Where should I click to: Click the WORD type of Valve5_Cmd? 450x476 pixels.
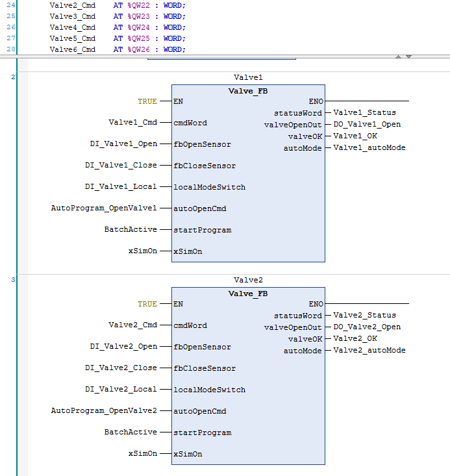pyautogui.click(x=173, y=38)
